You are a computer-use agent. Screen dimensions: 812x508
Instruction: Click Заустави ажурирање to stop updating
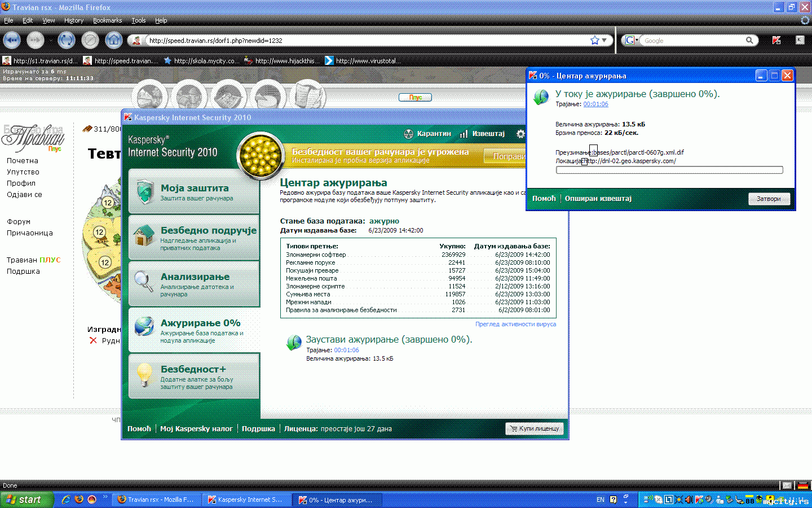[389, 340]
